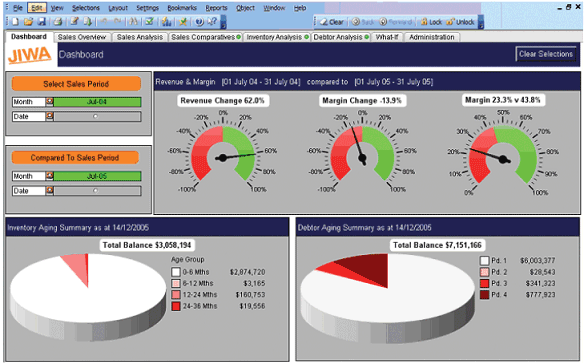Click the Pd. 3 red legend swatch
The image size is (584, 364).
click(x=484, y=283)
